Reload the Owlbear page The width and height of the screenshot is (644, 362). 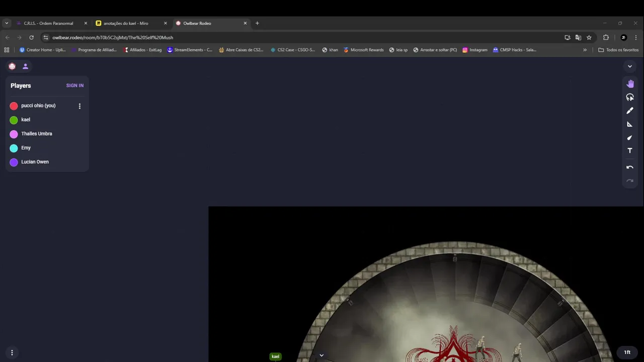[31, 37]
